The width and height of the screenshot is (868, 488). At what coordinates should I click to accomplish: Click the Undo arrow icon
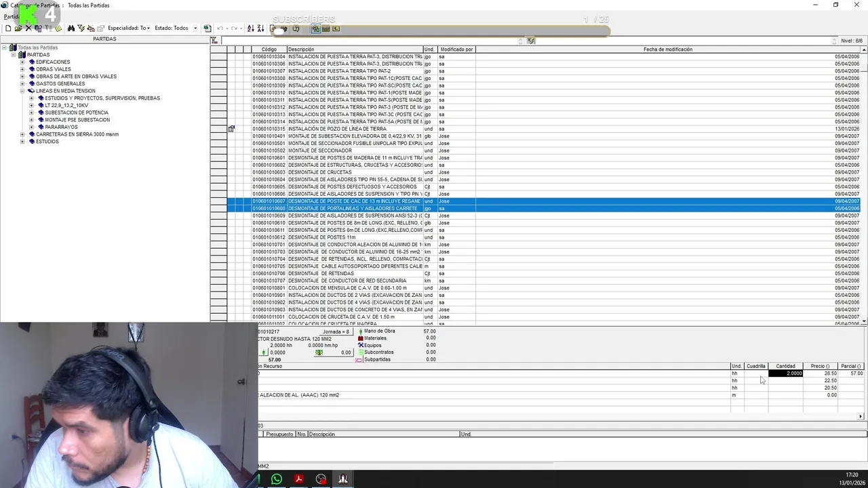coord(220,28)
